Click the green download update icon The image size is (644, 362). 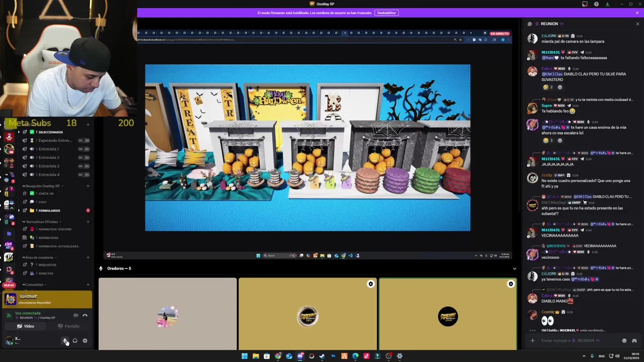tap(607, 4)
